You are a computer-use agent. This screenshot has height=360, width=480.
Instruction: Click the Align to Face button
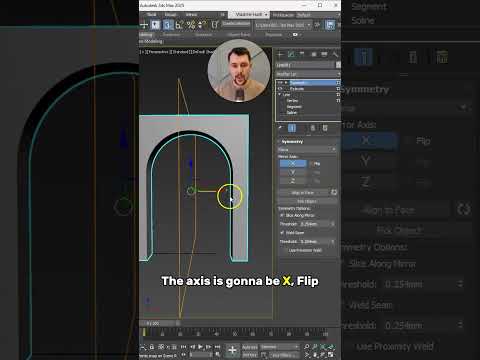[303, 193]
